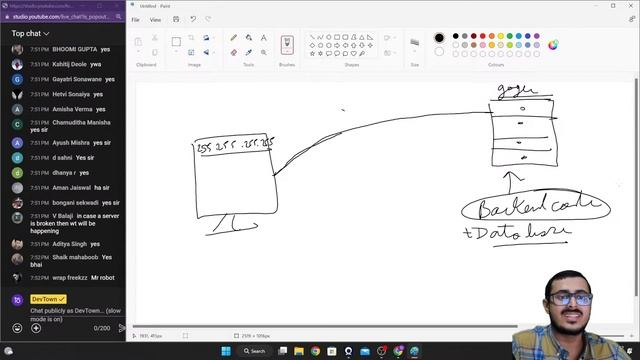Select the Colour picker eyedropper tool
Image resolution: width=640 pixels, height=360 pixels.
point(249,53)
